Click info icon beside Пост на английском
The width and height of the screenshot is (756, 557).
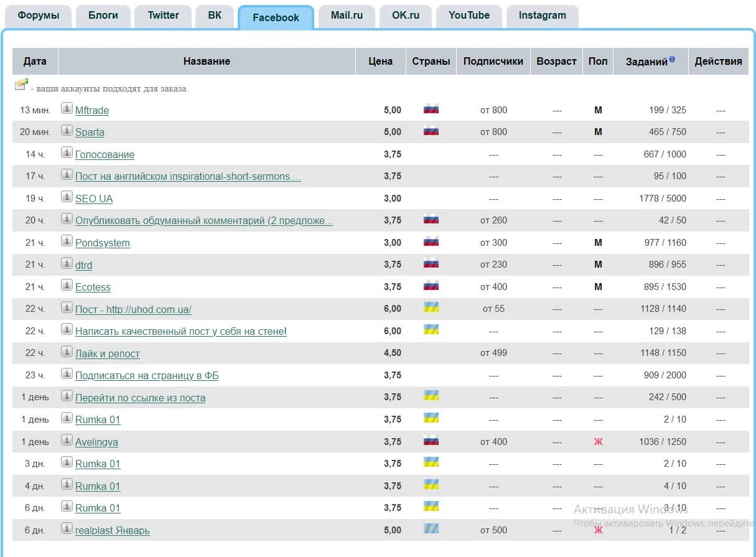click(67, 175)
